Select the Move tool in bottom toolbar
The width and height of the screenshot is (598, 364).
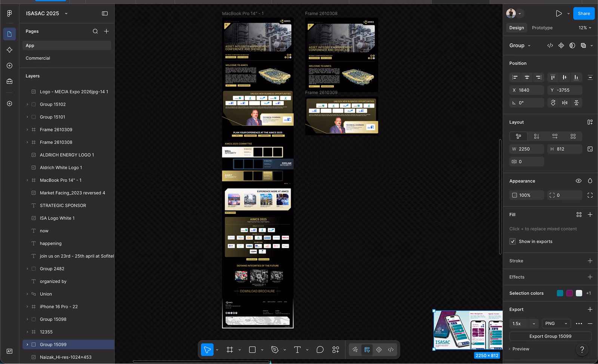(x=207, y=350)
